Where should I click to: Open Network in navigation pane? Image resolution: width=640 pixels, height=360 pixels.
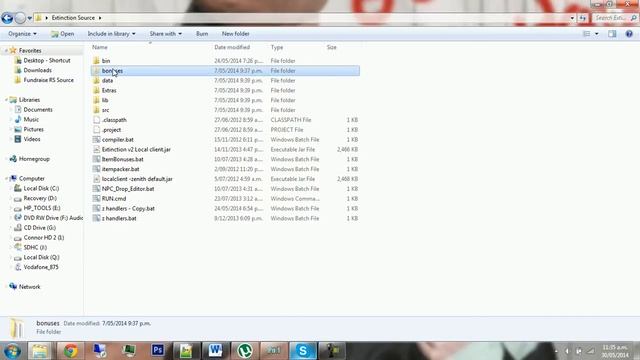tap(30, 287)
